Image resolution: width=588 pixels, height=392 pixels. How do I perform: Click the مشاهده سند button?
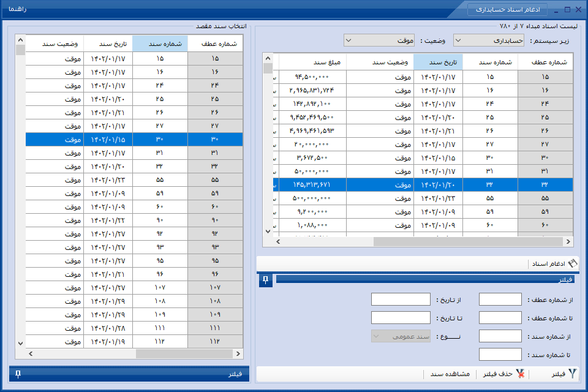click(x=450, y=374)
